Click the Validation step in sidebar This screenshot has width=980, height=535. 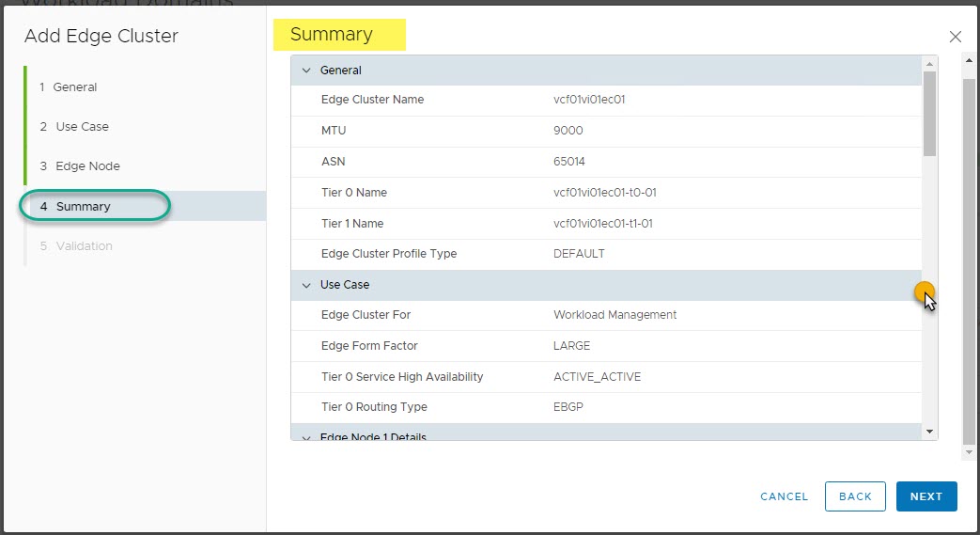[x=84, y=246]
